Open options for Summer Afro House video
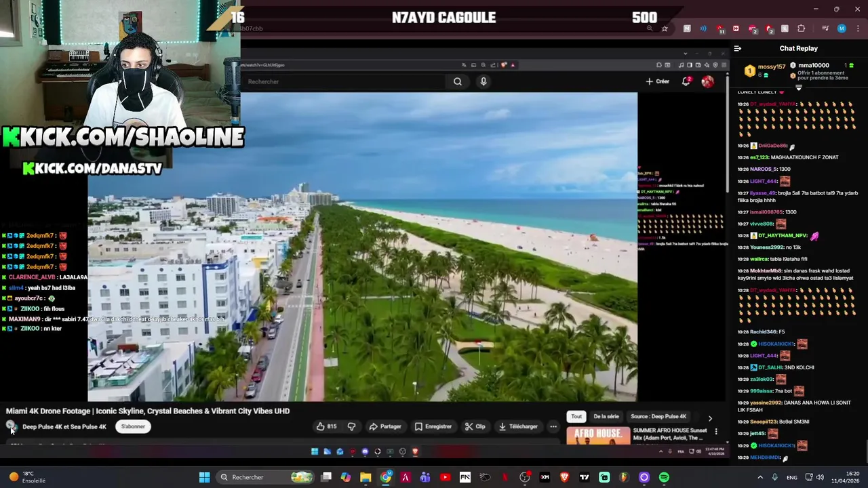Image resolution: width=868 pixels, height=488 pixels. [716, 431]
